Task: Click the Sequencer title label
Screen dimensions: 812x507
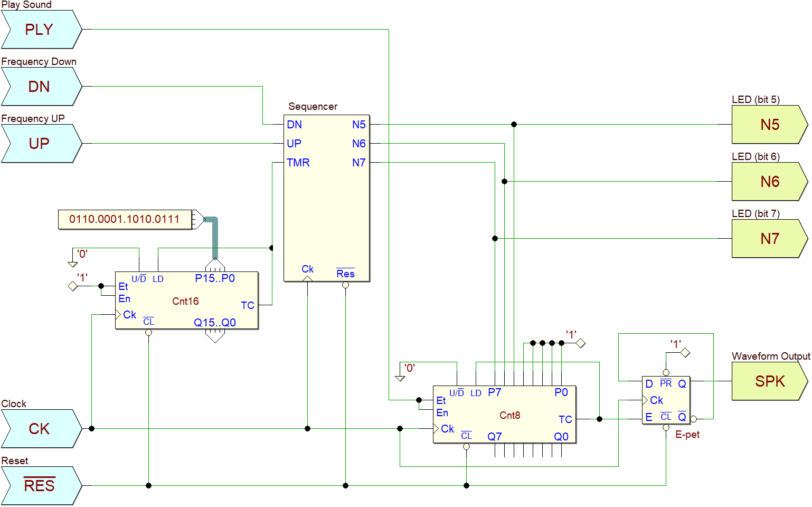Action: 313,107
